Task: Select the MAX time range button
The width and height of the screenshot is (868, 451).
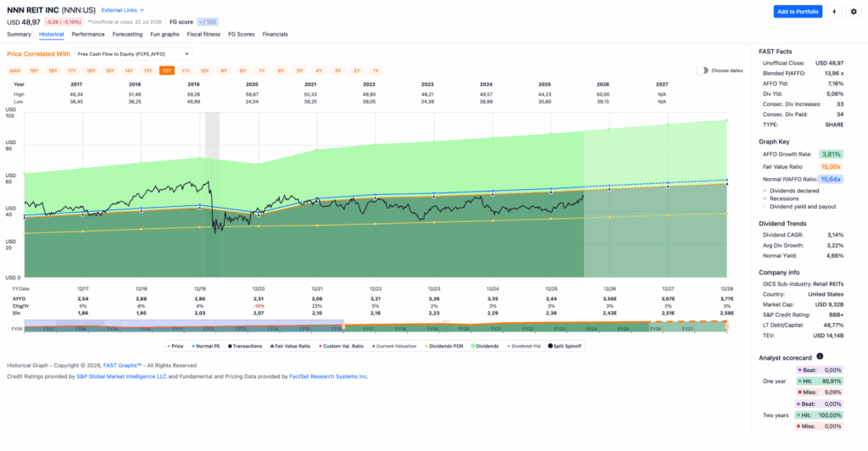Action: [15, 70]
